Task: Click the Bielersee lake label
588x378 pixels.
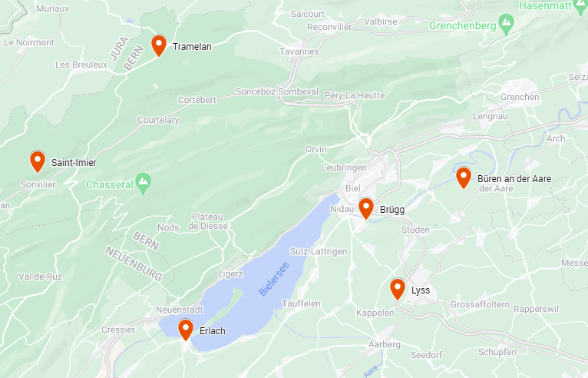Action: [274, 280]
